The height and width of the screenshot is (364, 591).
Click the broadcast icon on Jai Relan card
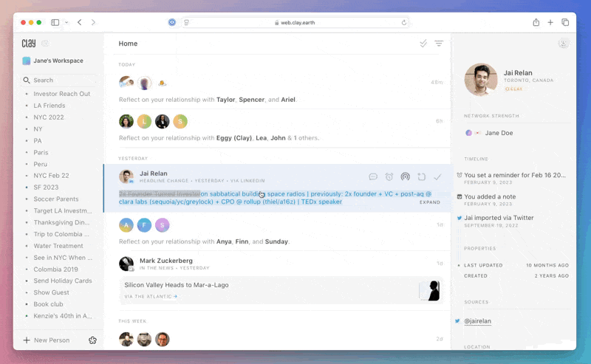click(405, 176)
